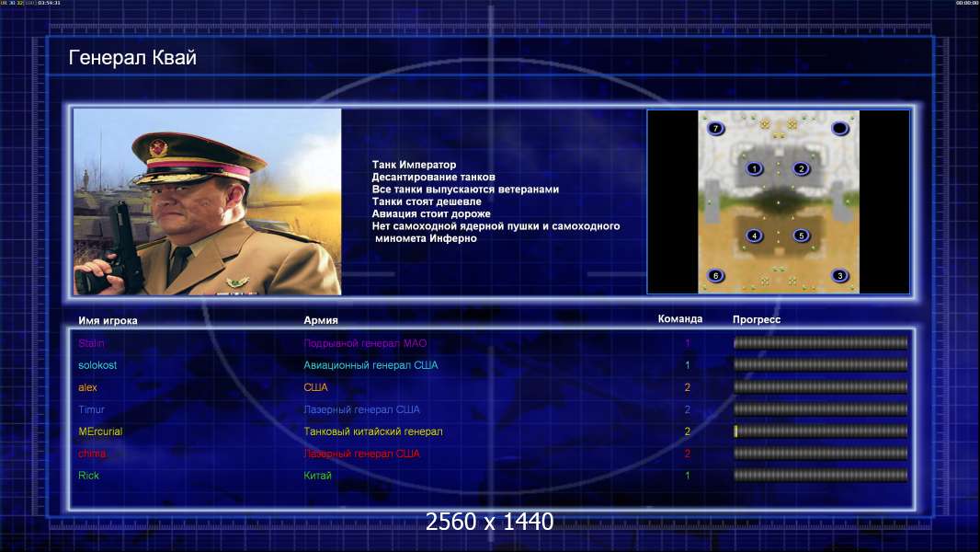The width and height of the screenshot is (980, 552).
Task: Click MErcurial's loading progress bar
Action: 821,431
